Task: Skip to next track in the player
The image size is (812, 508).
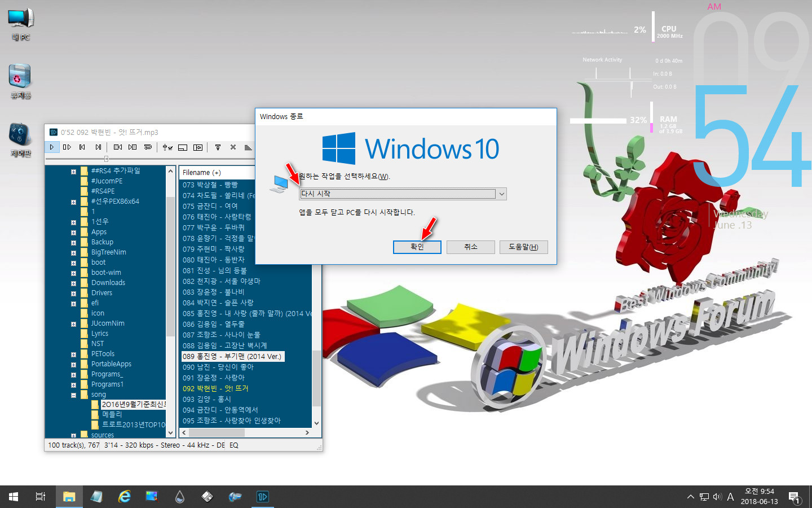Action: [x=98, y=147]
